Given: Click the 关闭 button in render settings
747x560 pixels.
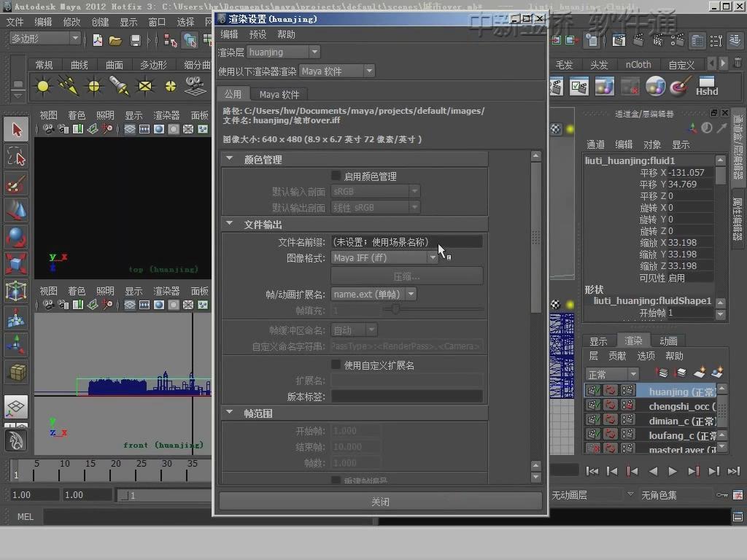Looking at the screenshot, I should point(380,502).
